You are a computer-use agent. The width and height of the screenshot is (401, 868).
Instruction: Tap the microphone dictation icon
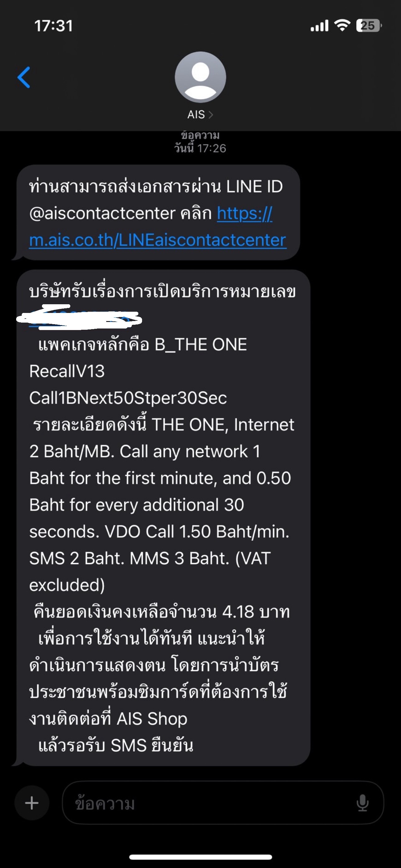click(362, 803)
